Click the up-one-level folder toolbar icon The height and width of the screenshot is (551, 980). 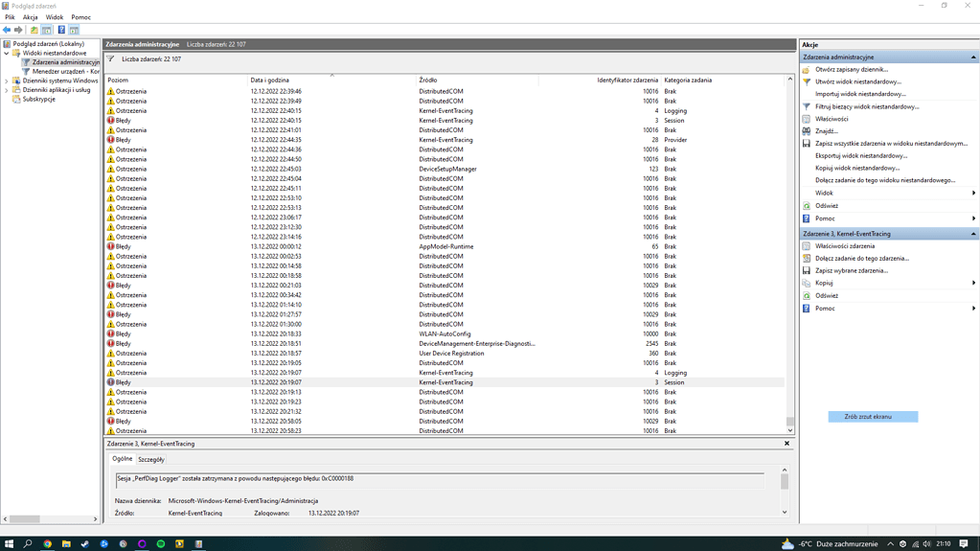click(x=34, y=30)
